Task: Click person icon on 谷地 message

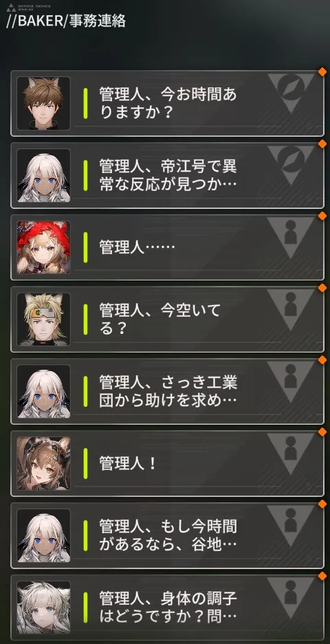Action: (x=291, y=525)
